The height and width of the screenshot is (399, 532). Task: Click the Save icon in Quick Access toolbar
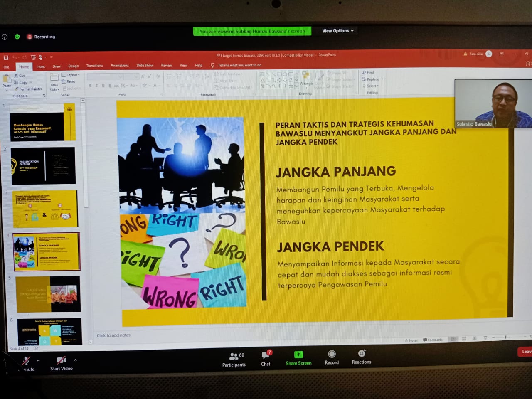point(6,57)
